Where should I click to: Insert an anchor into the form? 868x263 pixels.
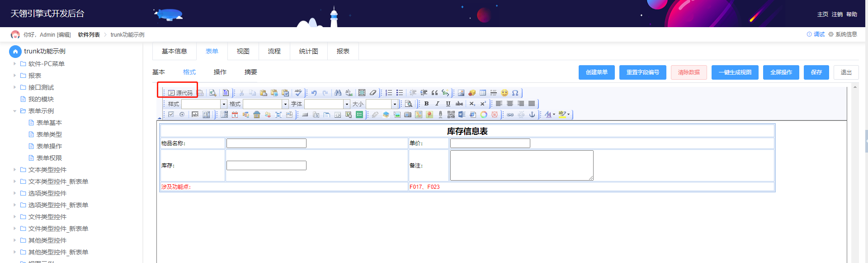532,115
